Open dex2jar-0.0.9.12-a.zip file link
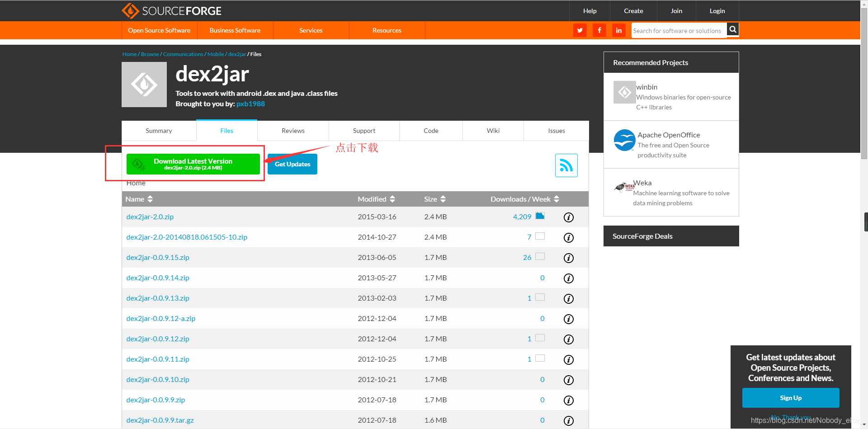 [161, 319]
